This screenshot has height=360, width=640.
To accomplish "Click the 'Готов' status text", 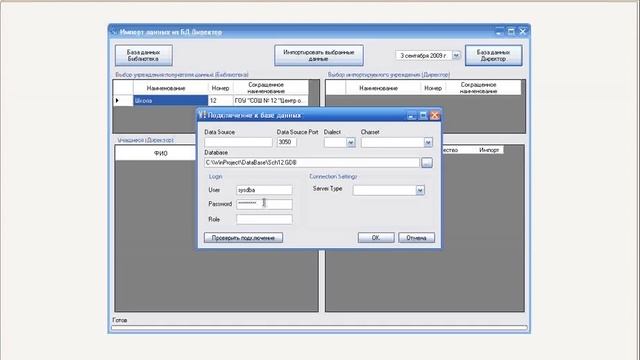I will point(120,320).
